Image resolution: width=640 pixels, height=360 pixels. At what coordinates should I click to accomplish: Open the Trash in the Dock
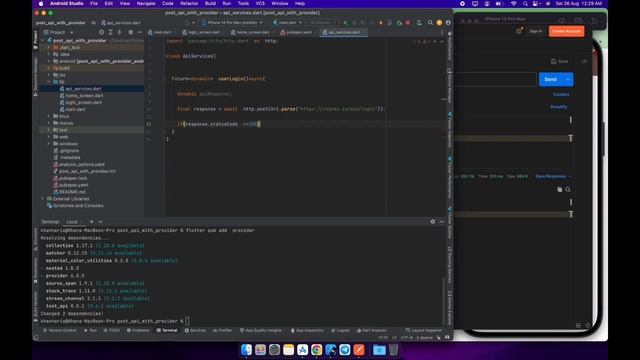(393, 350)
